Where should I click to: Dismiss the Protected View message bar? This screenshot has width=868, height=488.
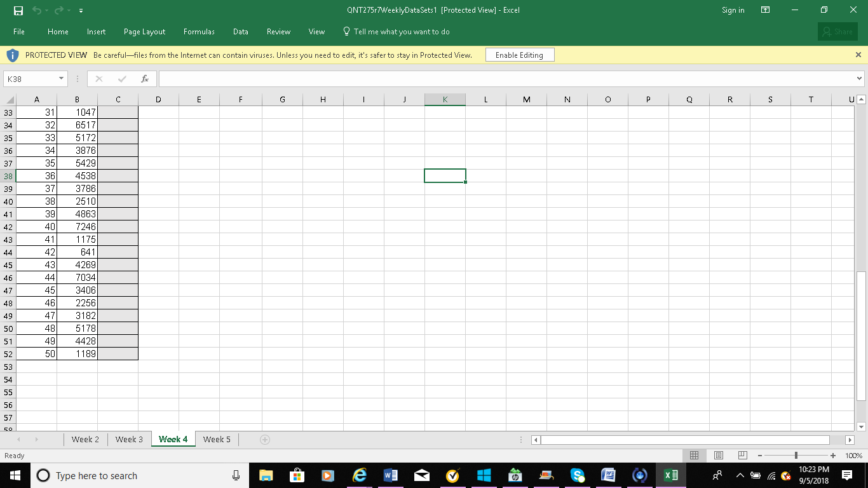pos(858,55)
